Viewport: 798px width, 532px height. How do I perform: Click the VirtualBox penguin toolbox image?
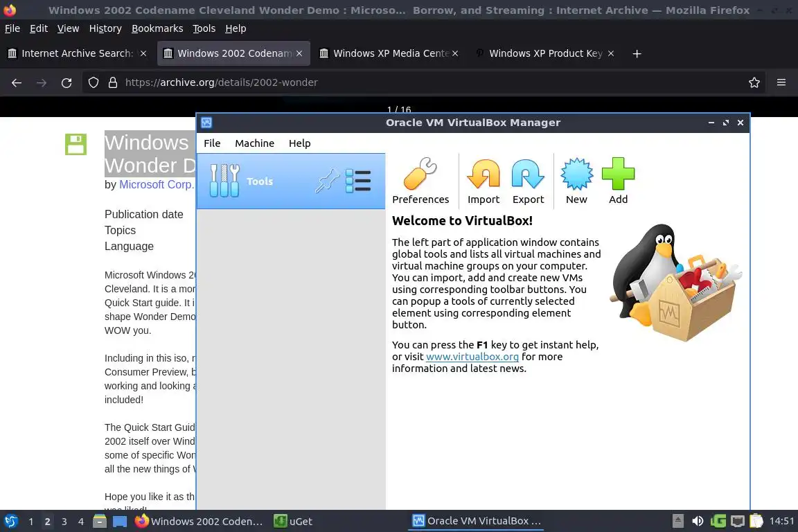click(676, 283)
